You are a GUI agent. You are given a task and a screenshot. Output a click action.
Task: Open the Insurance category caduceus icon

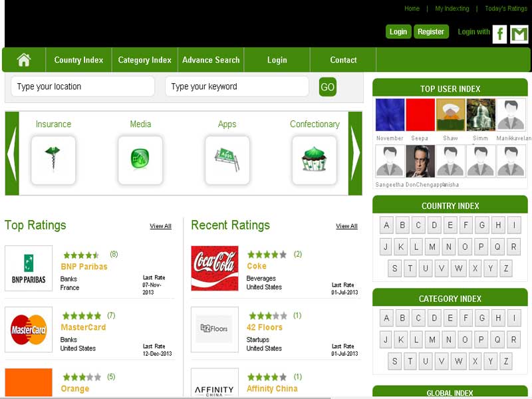[53, 160]
